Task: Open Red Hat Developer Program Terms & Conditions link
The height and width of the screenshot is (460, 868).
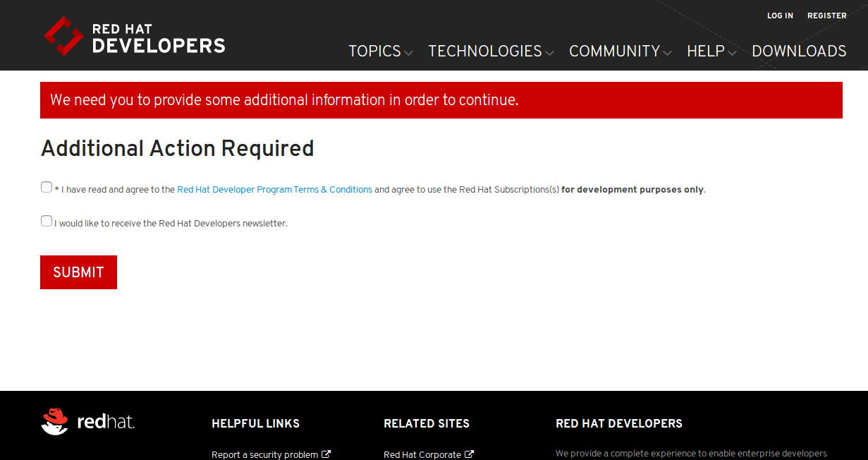Action: pyautogui.click(x=275, y=190)
